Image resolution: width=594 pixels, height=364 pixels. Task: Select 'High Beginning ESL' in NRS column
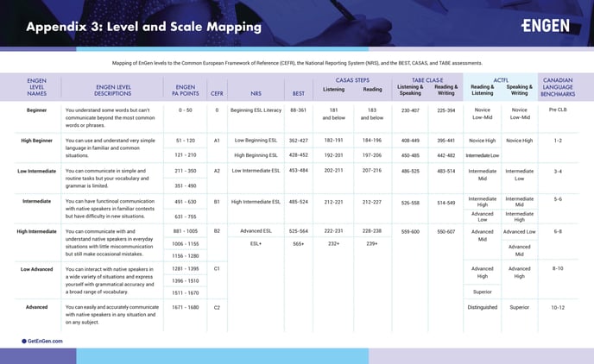point(256,154)
